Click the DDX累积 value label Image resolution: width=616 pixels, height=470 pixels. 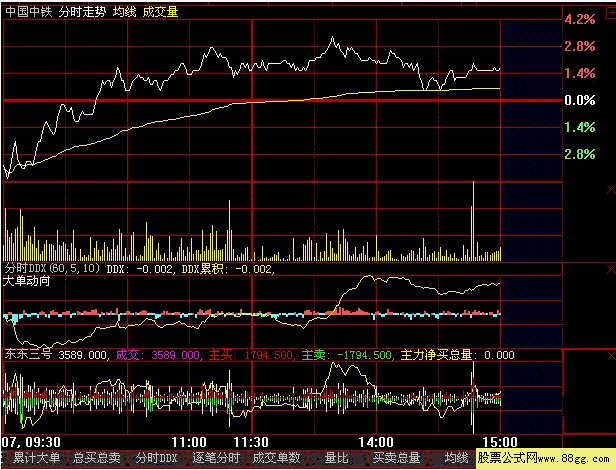228,269
